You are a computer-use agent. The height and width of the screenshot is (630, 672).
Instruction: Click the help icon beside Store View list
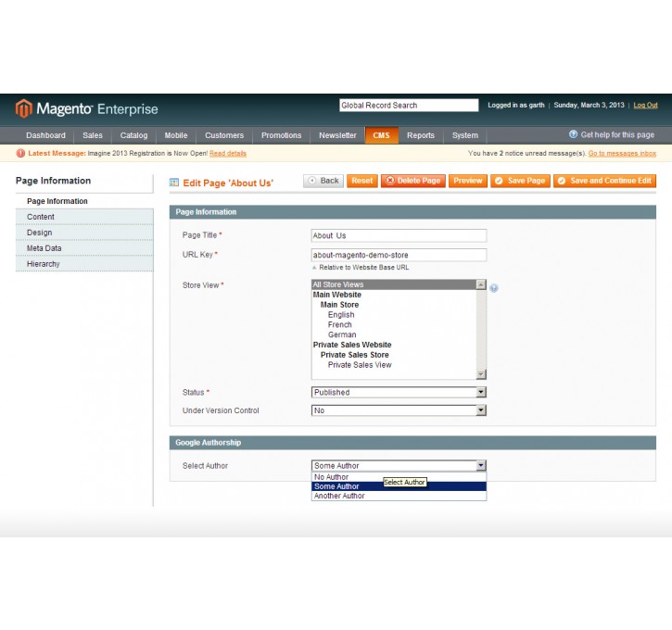(x=494, y=288)
